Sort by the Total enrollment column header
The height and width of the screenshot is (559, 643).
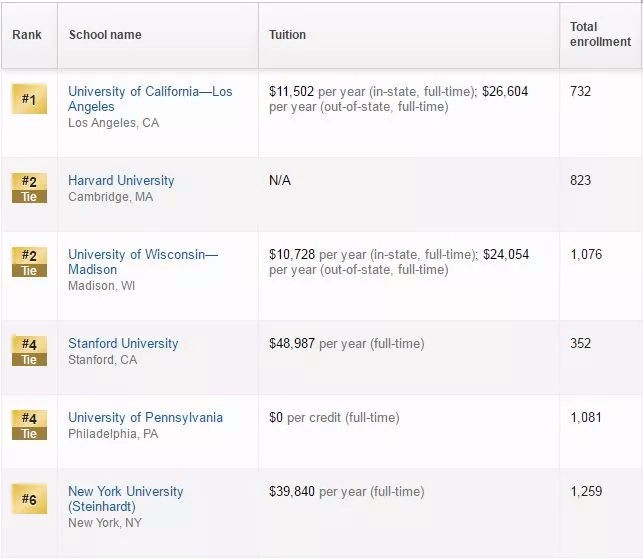point(600,35)
